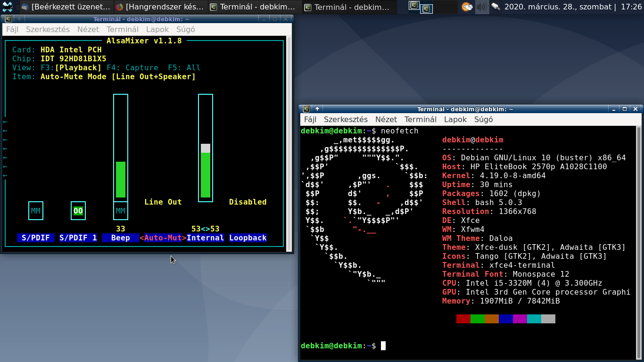Click the CPU: Intel i5-3320M line
Screen dimensions: 644x362
(522, 283)
